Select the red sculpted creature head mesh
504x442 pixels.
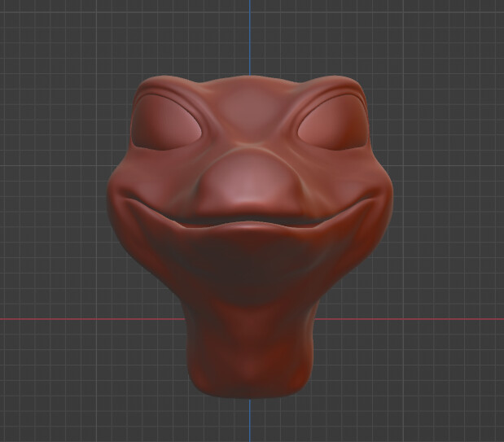point(250,237)
